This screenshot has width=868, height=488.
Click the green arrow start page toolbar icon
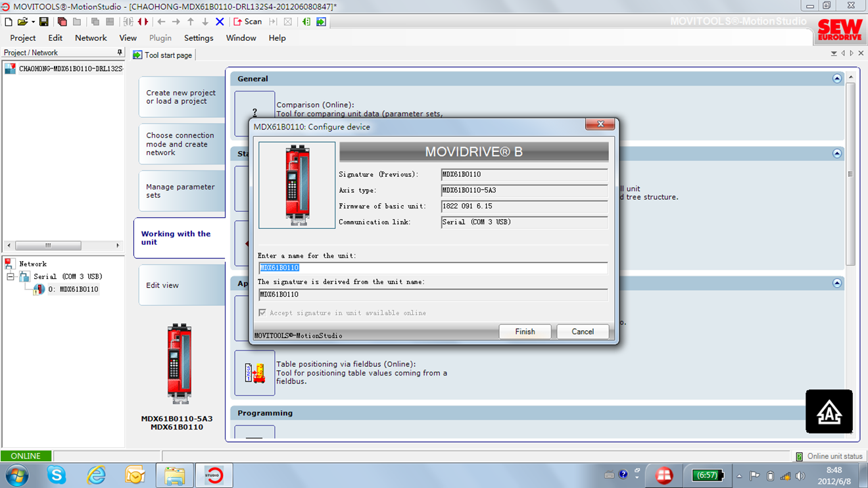point(321,22)
